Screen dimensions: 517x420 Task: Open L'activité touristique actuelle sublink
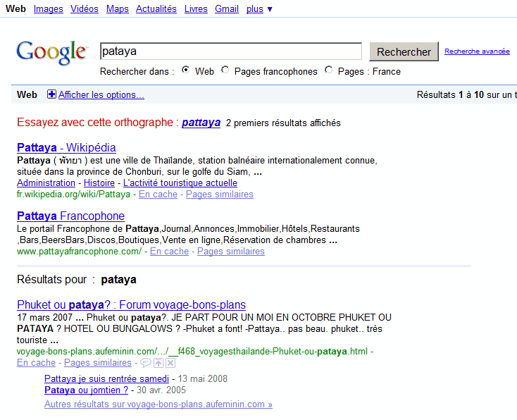[x=180, y=183]
